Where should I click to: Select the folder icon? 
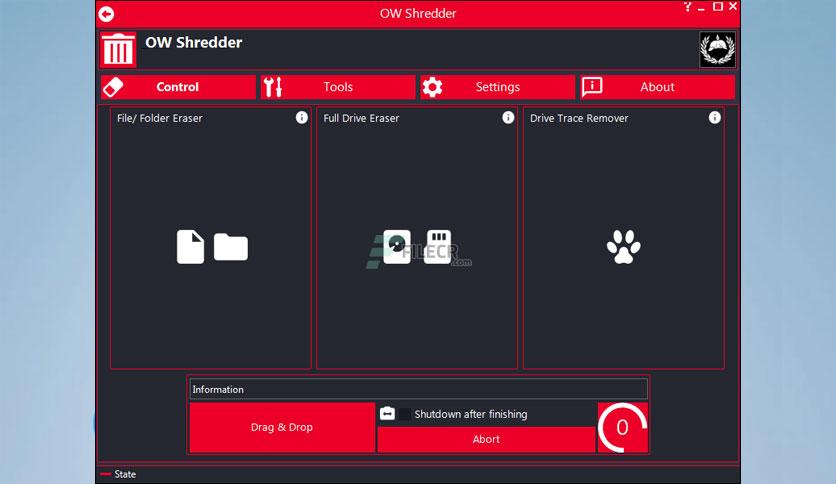point(231,247)
